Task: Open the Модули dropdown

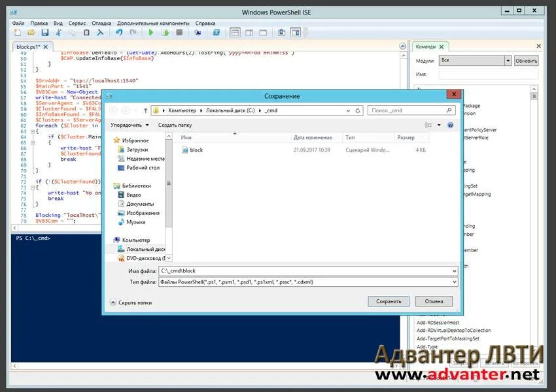Action: [508, 61]
